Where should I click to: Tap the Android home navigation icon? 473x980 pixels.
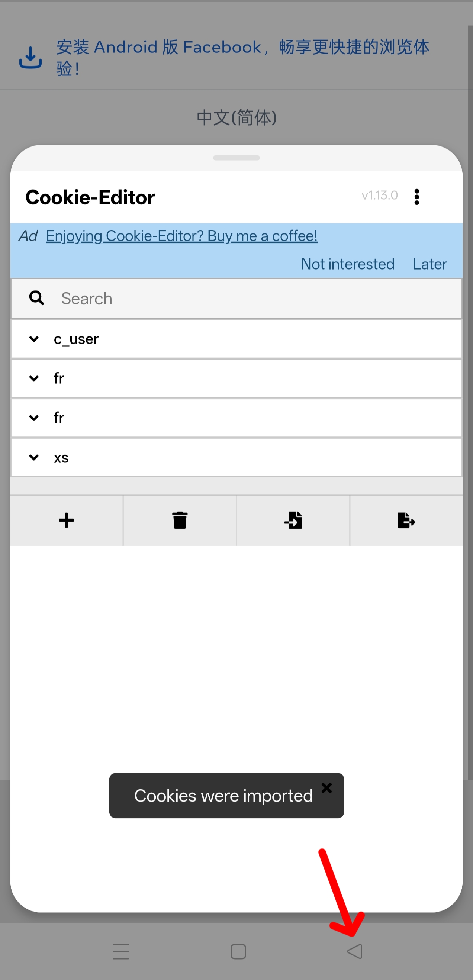[x=238, y=951]
